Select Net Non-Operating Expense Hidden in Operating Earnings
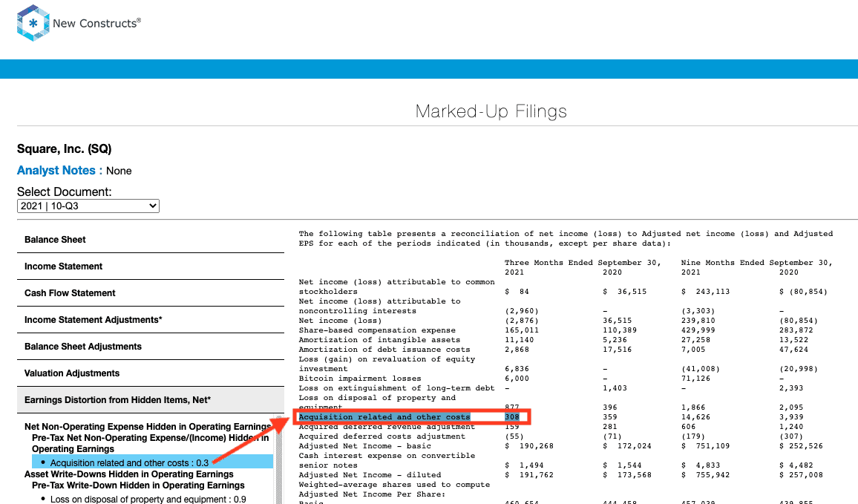This screenshot has width=858, height=504. click(x=148, y=427)
